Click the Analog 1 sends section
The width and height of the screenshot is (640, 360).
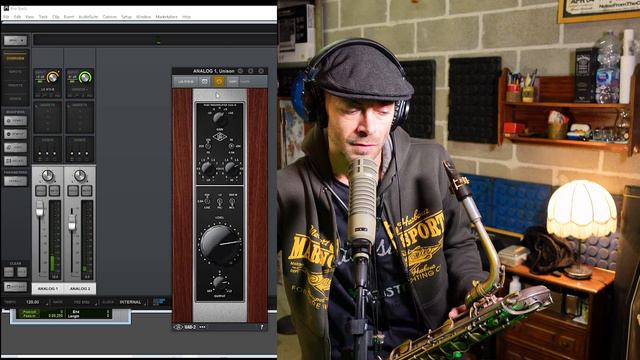pyautogui.click(x=48, y=149)
